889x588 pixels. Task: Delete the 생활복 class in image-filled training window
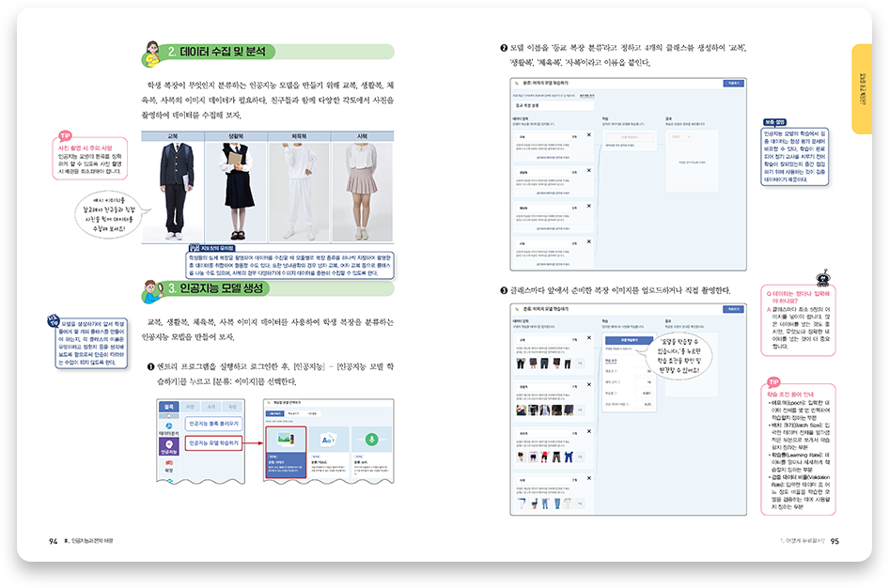click(589, 384)
